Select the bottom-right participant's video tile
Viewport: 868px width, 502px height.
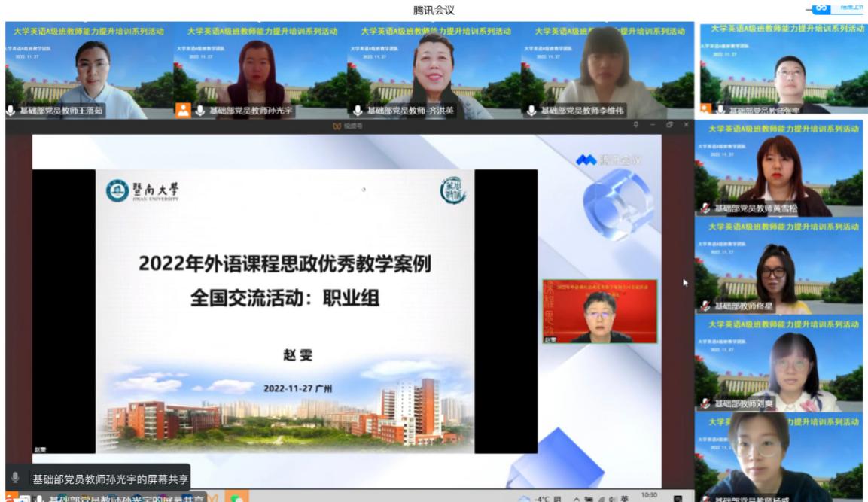click(x=778, y=458)
